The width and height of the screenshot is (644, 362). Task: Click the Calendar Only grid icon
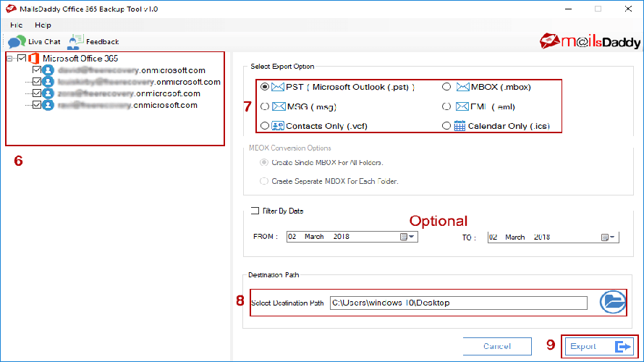click(459, 126)
